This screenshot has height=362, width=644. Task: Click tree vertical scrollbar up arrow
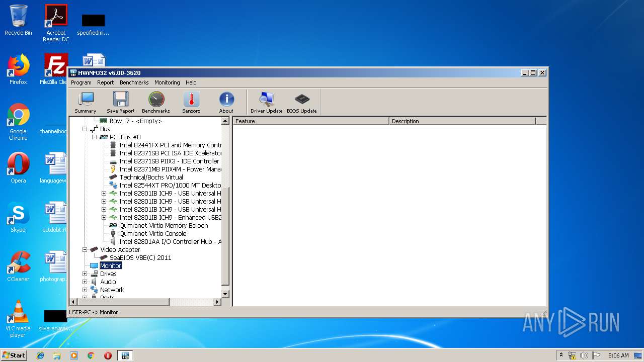225,121
